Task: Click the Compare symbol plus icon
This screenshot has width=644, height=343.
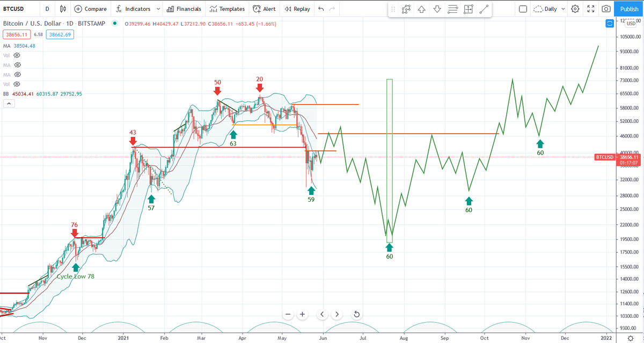Action: (x=78, y=9)
